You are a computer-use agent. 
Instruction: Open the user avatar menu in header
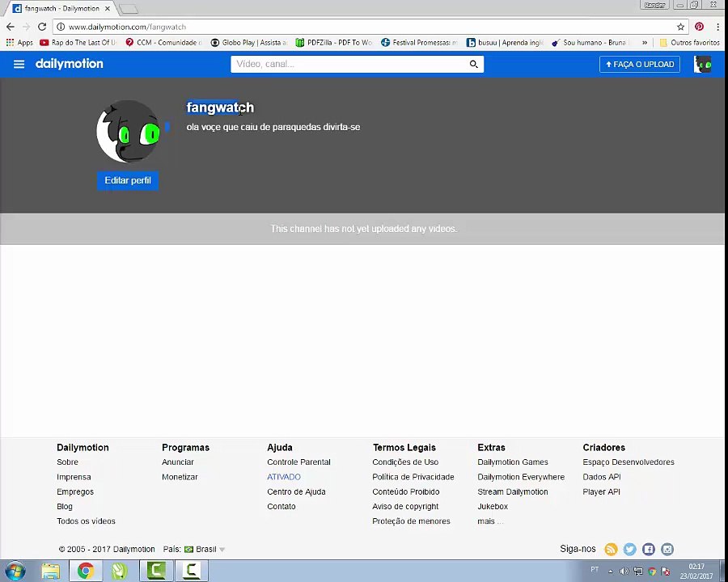pos(702,64)
